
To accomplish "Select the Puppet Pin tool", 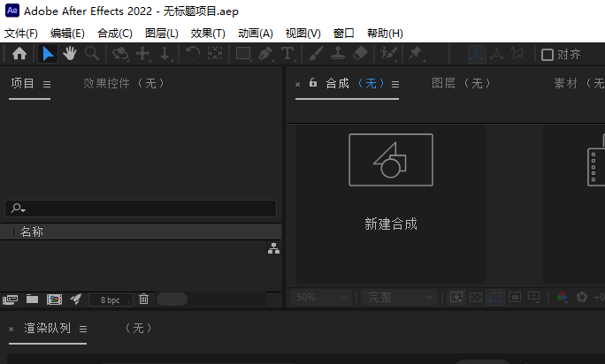I will pyautogui.click(x=416, y=54).
